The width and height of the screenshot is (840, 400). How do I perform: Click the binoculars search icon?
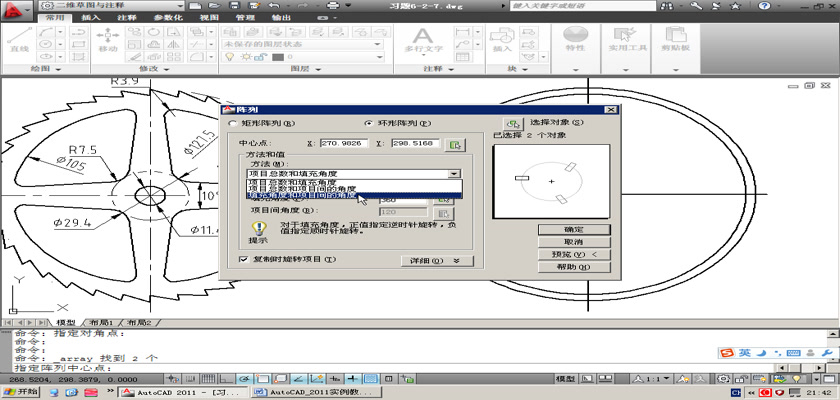[x=668, y=6]
